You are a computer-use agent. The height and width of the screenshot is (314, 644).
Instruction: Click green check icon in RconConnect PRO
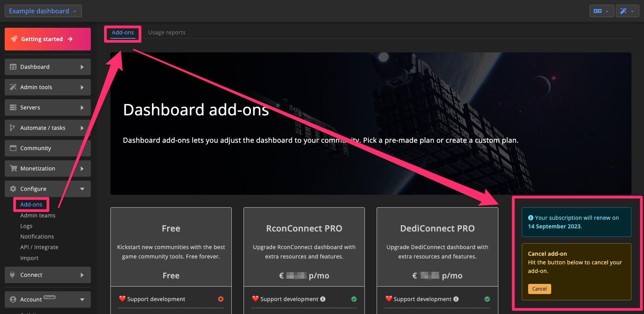point(354,299)
